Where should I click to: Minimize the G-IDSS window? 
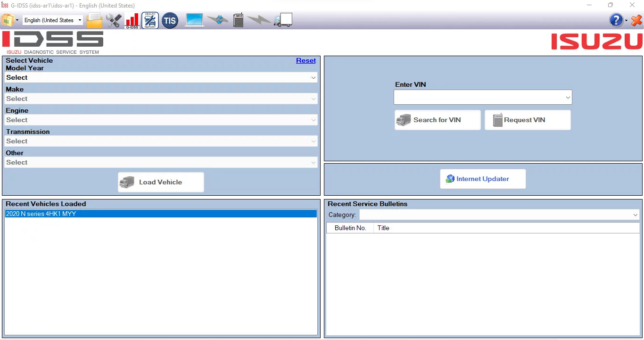click(x=589, y=5)
